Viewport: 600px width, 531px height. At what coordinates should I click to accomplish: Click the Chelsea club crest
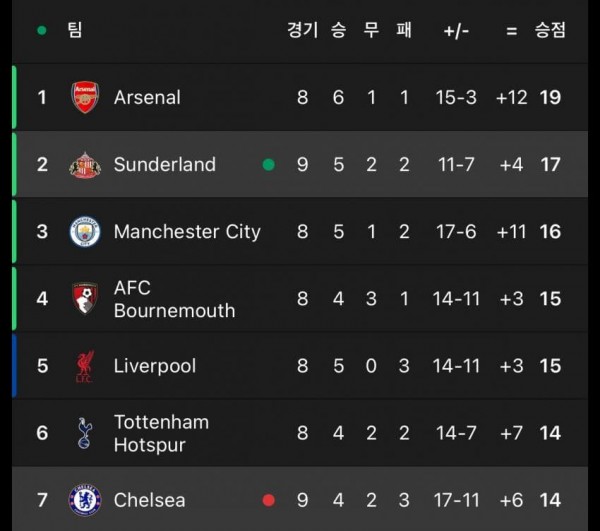[85, 500]
